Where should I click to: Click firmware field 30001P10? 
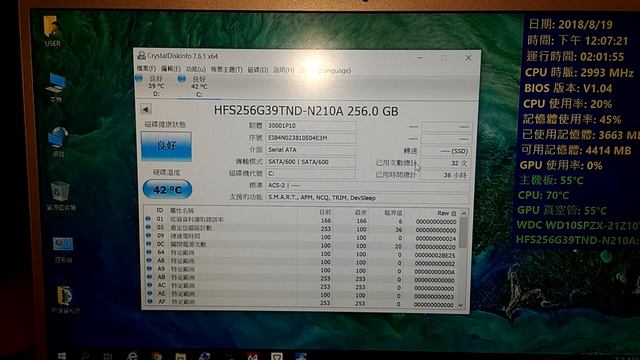click(311, 126)
